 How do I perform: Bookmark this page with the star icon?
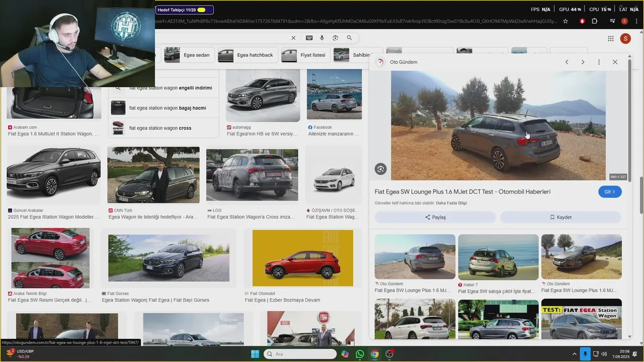(x=566, y=21)
